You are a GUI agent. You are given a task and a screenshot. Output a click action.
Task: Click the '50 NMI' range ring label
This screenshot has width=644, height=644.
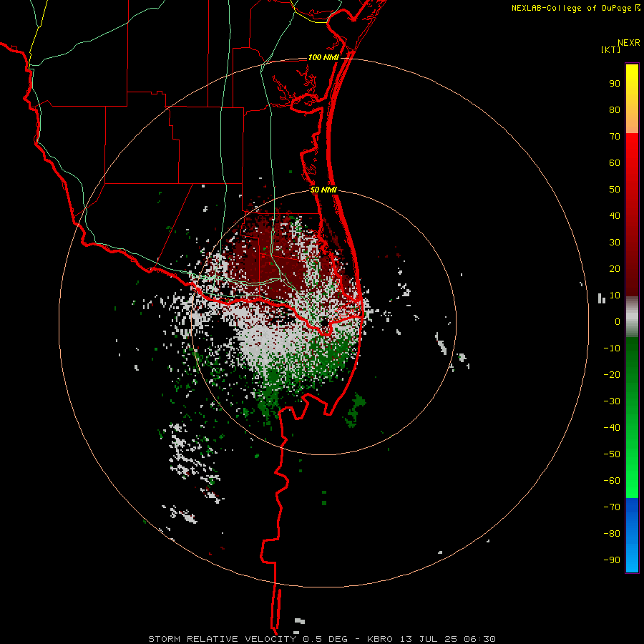[x=323, y=190]
